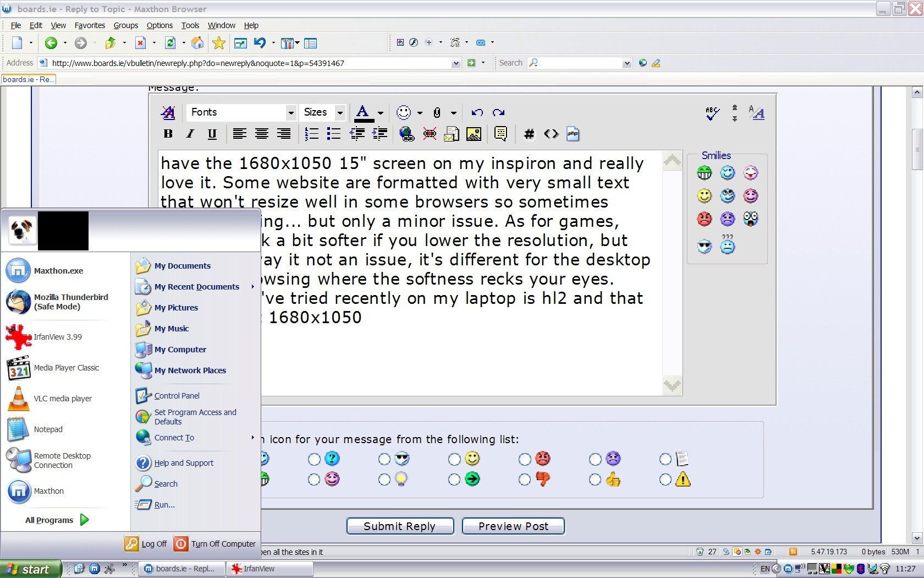Wrap text in PHP tags
The image size is (924, 578).
tap(573, 134)
